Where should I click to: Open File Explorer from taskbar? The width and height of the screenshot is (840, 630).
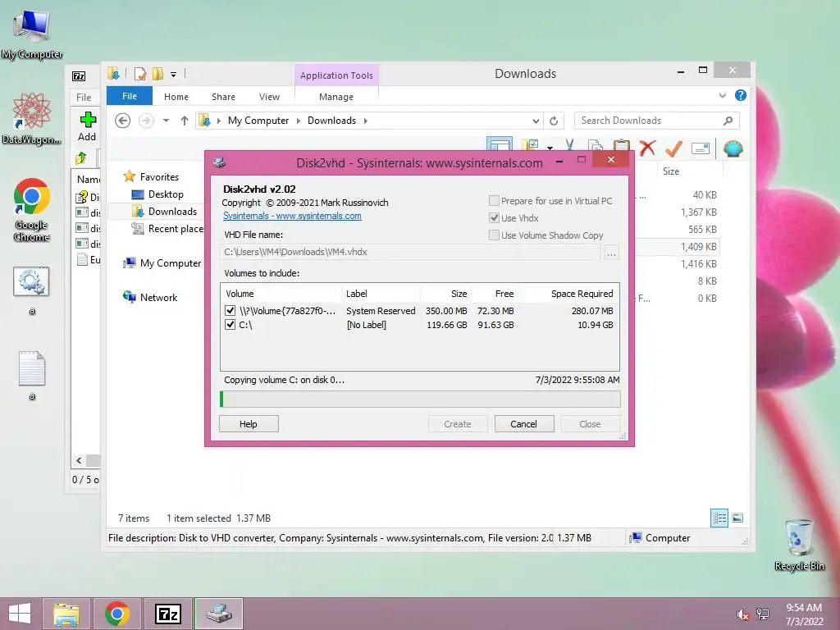click(66, 614)
